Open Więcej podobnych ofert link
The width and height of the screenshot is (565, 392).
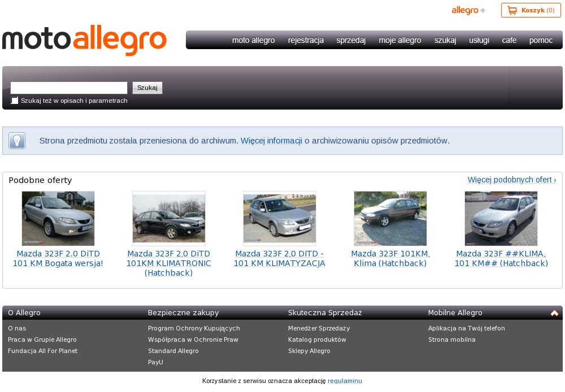tap(512, 180)
